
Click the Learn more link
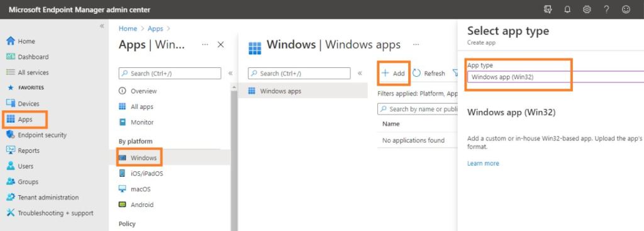(483, 163)
